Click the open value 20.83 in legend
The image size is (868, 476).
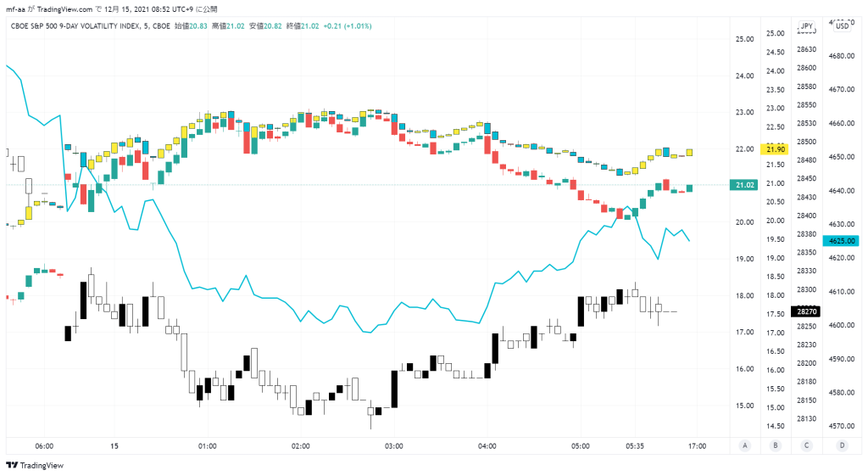pyautogui.click(x=198, y=26)
